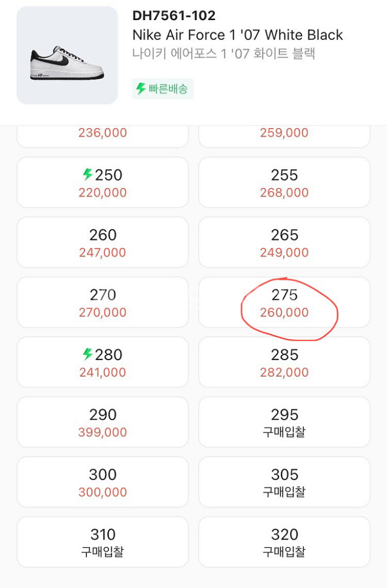
Task: Choose size 285 priced 282,000
Action: coord(284,362)
